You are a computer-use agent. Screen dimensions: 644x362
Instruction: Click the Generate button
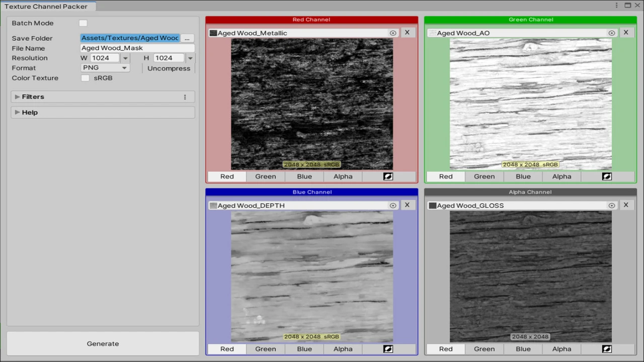pos(103,344)
